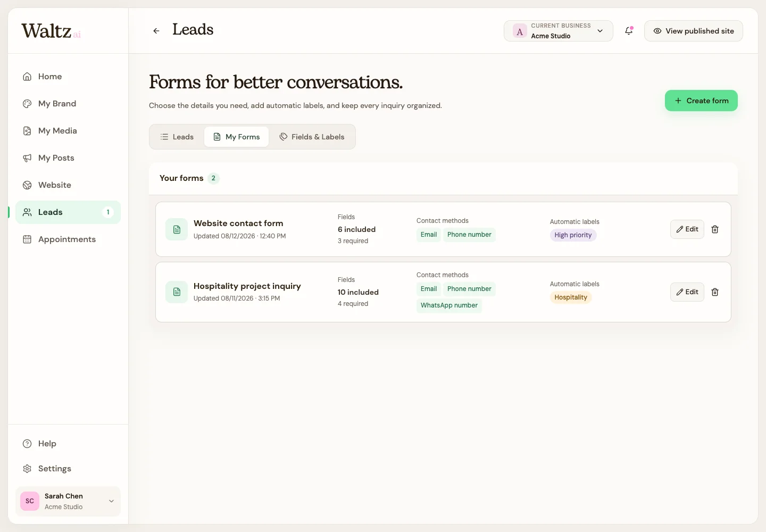Click the Acme Studio 'A' avatar
Viewport: 766px width, 532px height.
520,31
